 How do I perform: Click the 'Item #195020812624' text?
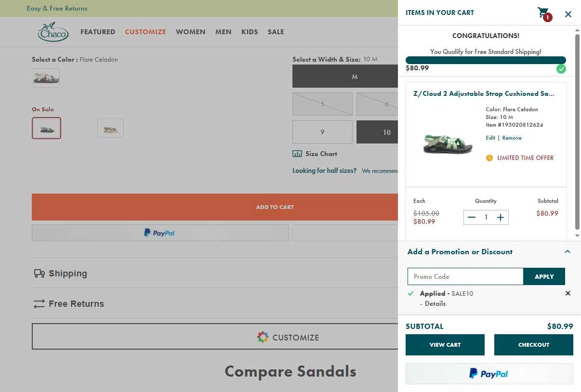click(x=515, y=125)
